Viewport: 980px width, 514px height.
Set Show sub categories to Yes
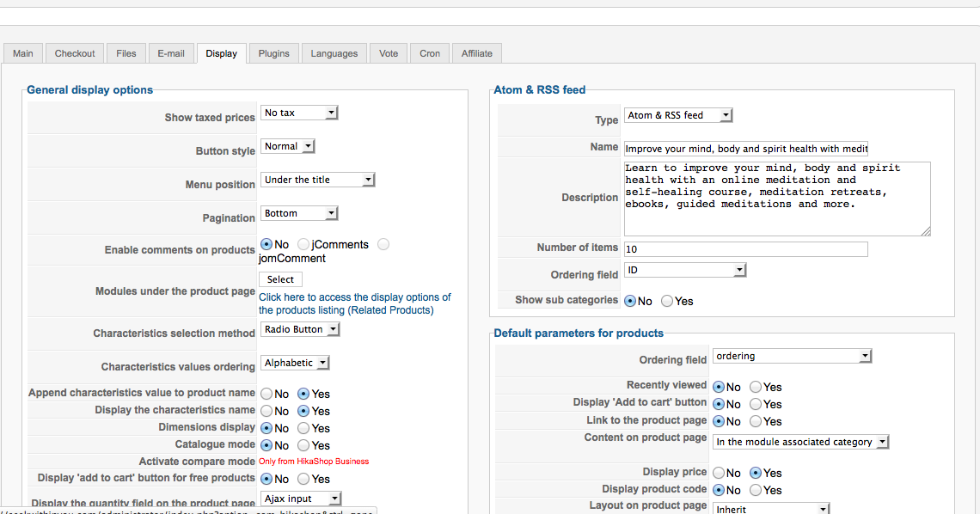tap(667, 301)
